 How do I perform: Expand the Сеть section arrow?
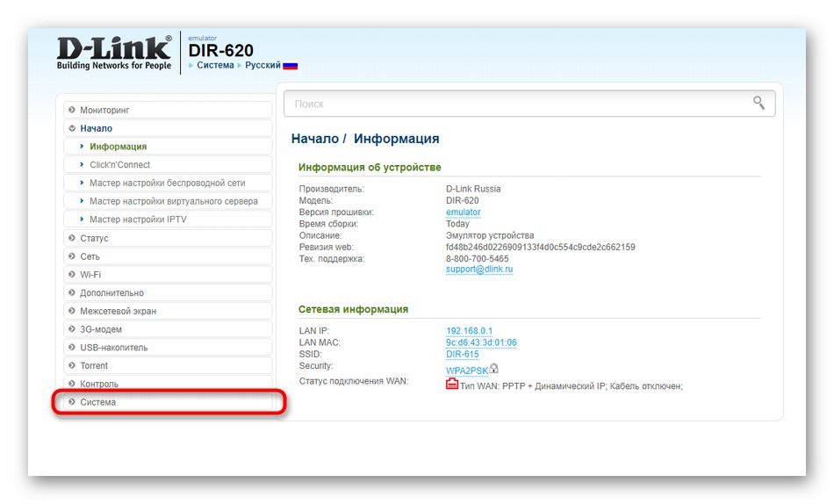72,256
